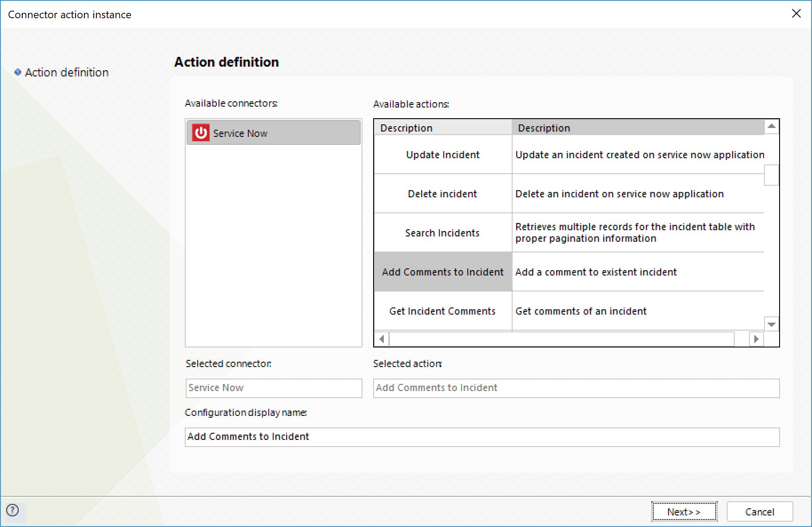This screenshot has height=527, width=812.
Task: Click the 'Delete an incident on service now' cell
Action: coord(638,194)
